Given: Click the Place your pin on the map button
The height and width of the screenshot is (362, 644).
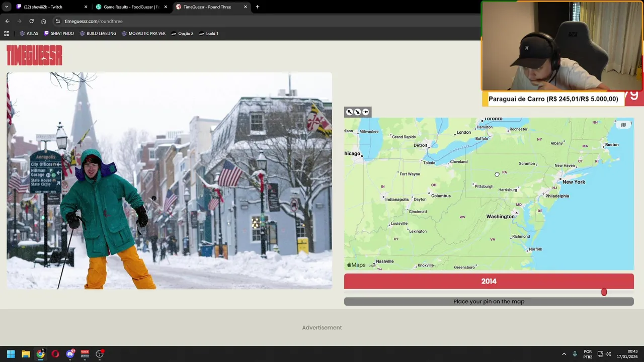Looking at the screenshot, I should [x=489, y=302].
